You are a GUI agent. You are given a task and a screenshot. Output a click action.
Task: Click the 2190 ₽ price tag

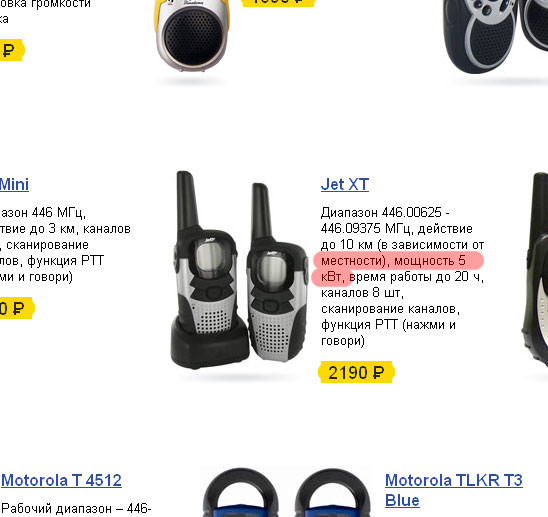click(x=356, y=372)
